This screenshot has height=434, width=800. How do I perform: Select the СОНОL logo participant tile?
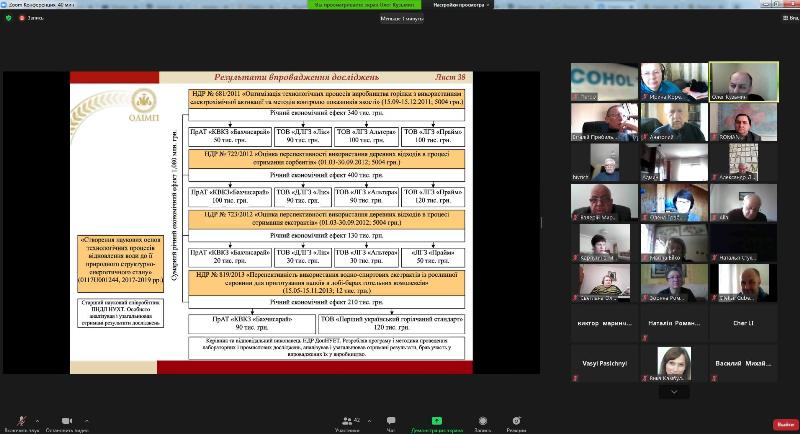[604, 82]
